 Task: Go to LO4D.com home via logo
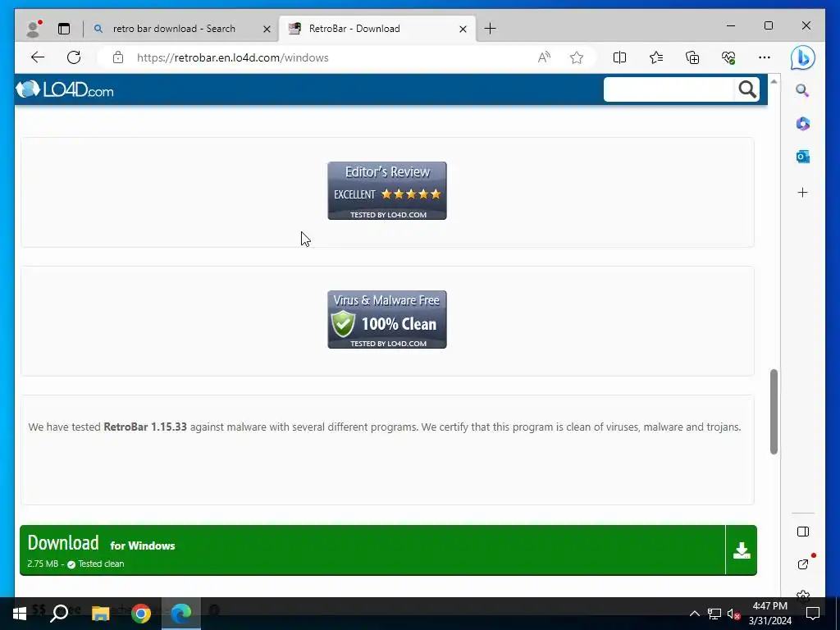point(64,89)
